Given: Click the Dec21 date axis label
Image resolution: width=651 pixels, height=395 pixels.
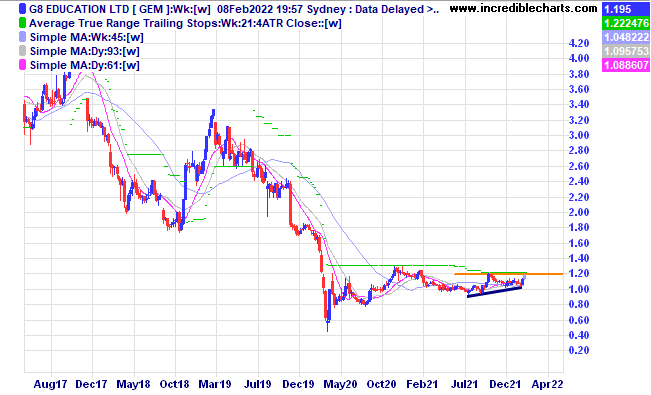Looking at the screenshot, I should [x=505, y=384].
